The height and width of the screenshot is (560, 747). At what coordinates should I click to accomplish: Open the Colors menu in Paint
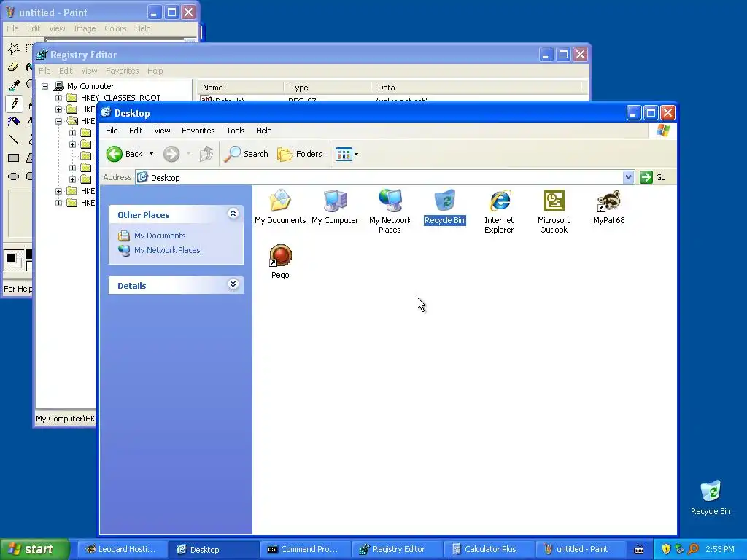pyautogui.click(x=115, y=28)
